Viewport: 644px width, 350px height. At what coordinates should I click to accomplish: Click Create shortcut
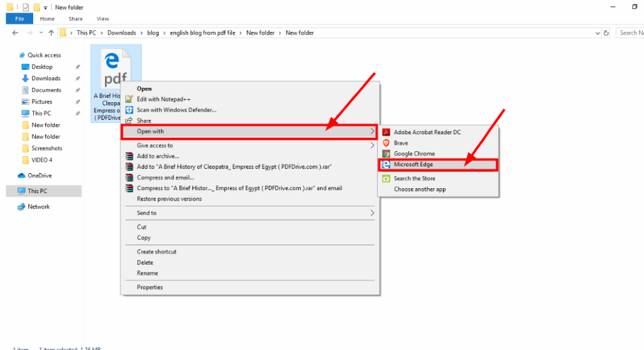click(157, 252)
